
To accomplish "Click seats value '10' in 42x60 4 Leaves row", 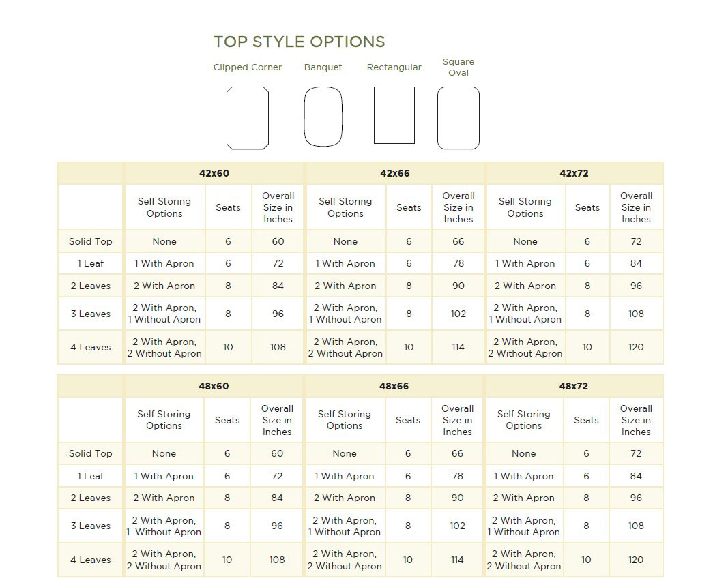I will 228,348.
